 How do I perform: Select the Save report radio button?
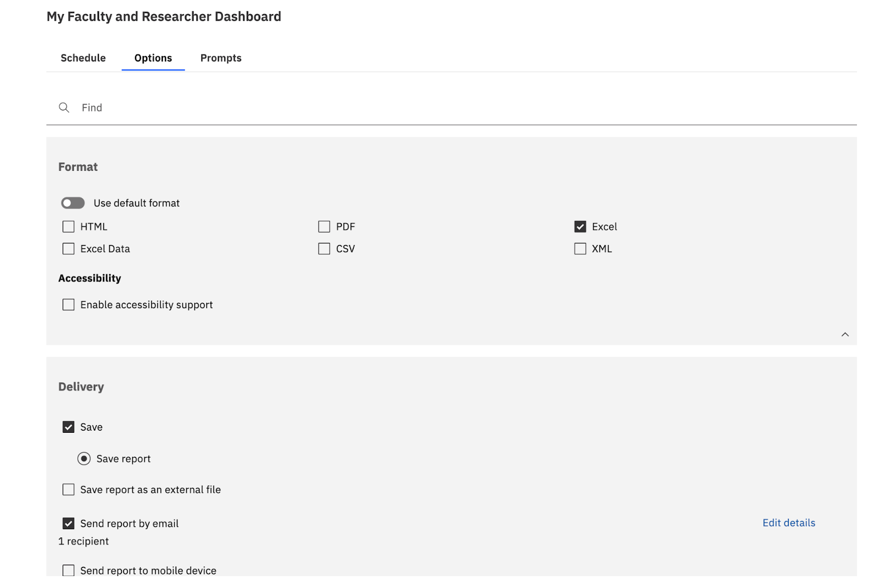coord(84,459)
